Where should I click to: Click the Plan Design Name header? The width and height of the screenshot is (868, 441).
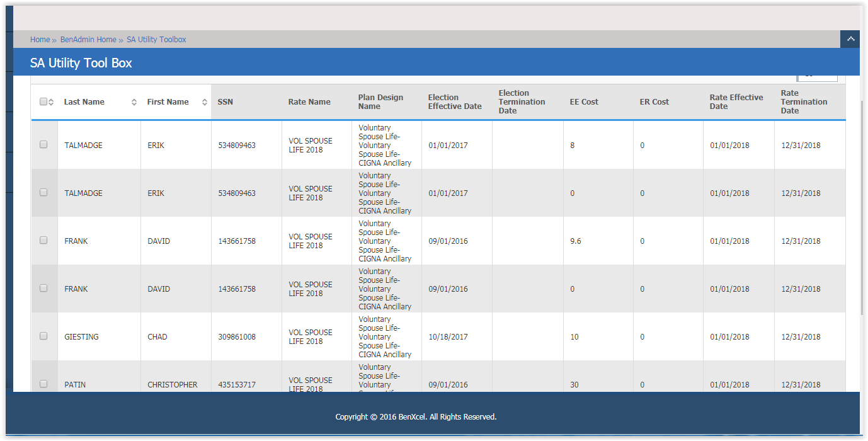[380, 102]
